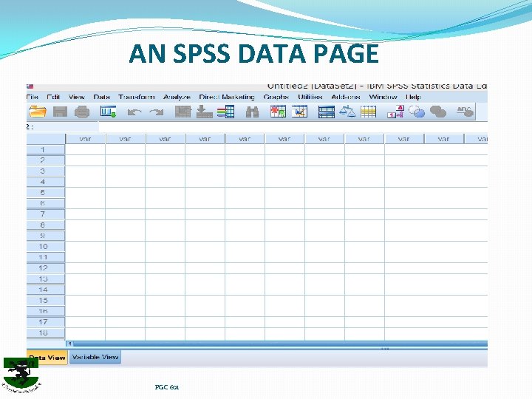Run the Spell Check ABC icon

pyautogui.click(x=465, y=112)
